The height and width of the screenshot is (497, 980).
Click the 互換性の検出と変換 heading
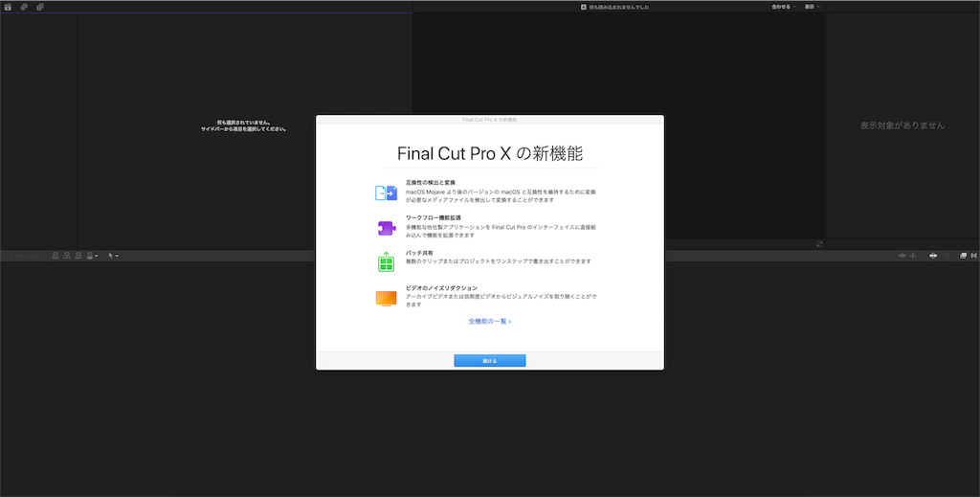click(431, 183)
